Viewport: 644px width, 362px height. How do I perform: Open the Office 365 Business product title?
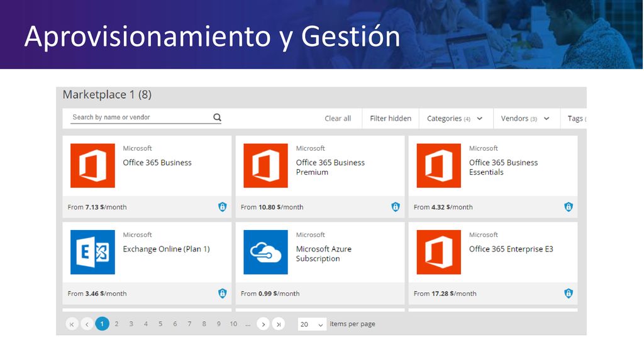pyautogui.click(x=157, y=163)
